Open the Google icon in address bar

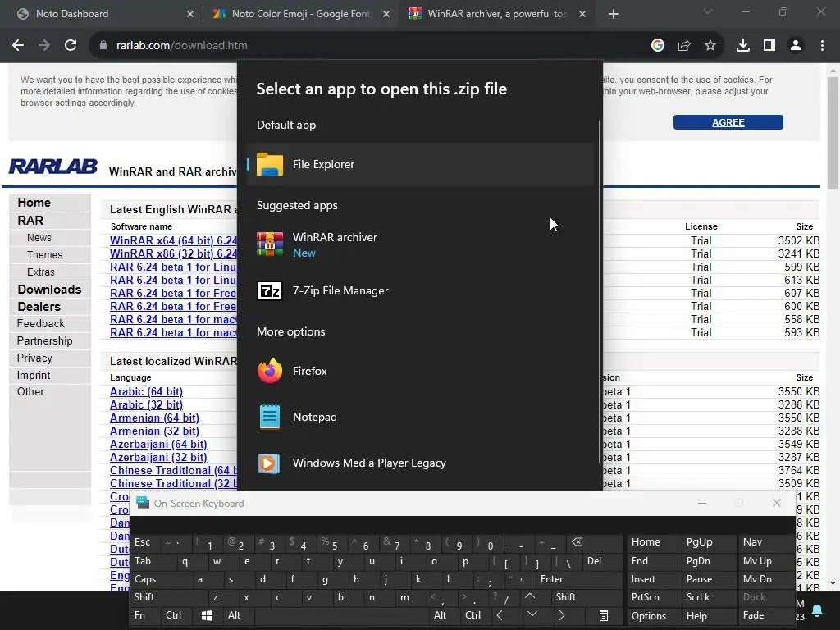click(658, 46)
